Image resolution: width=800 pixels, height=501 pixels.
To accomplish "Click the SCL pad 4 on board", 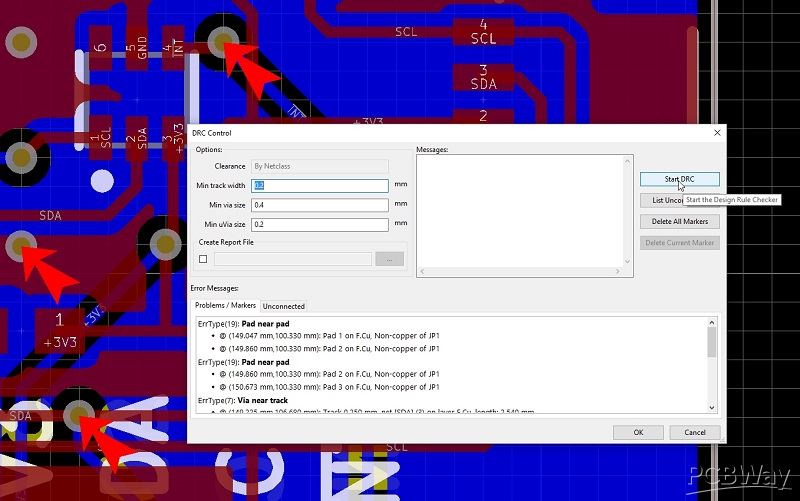I will 483,31.
